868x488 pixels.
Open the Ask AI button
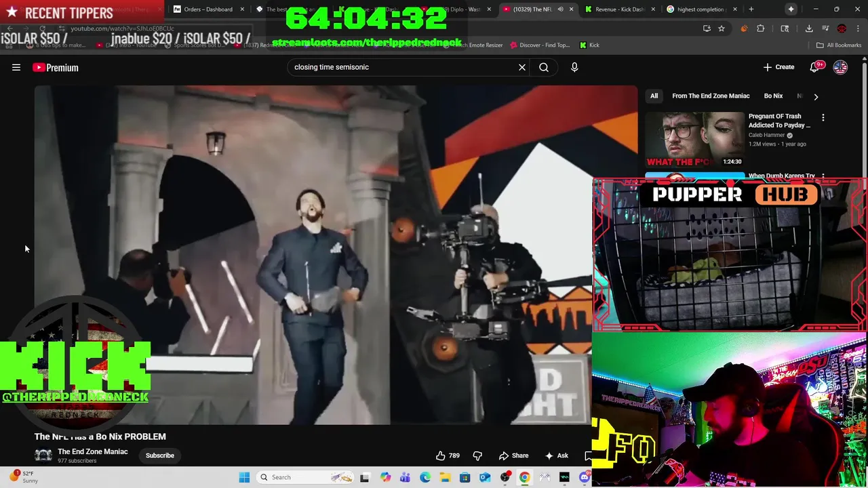point(557,455)
